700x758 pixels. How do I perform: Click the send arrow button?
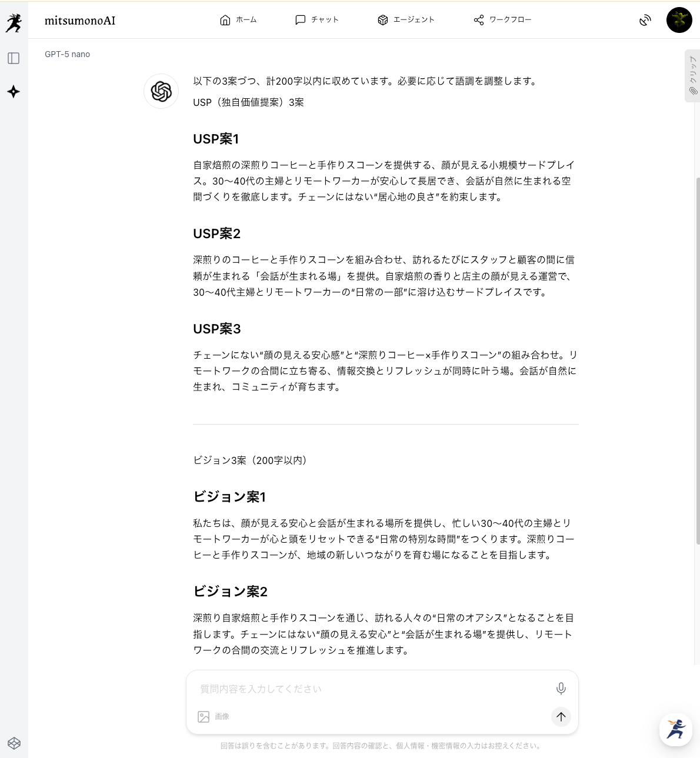click(561, 716)
